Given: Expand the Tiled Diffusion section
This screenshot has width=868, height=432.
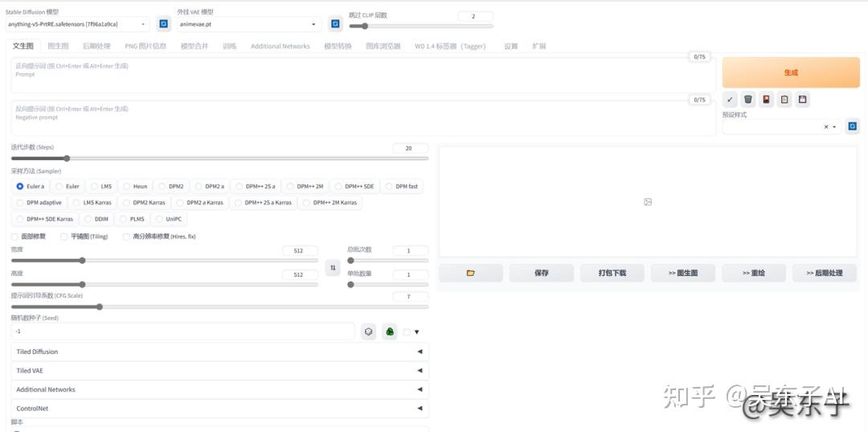Looking at the screenshot, I should click(x=219, y=352).
